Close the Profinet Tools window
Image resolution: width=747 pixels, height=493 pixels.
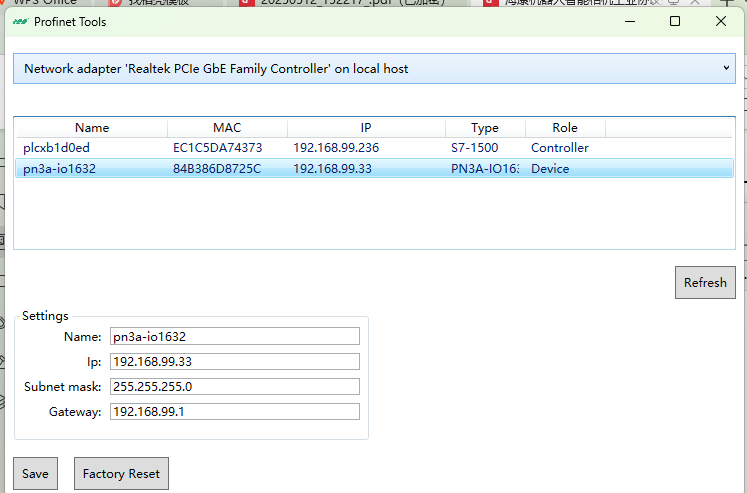[x=721, y=21]
